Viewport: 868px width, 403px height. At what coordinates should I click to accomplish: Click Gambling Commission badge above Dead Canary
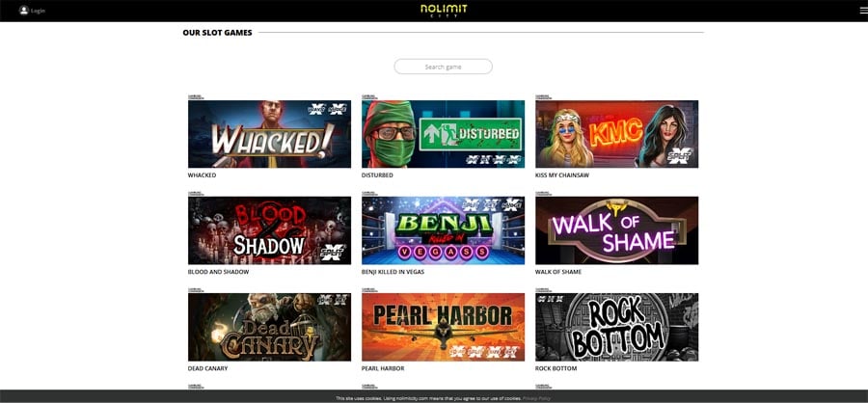coord(196,290)
